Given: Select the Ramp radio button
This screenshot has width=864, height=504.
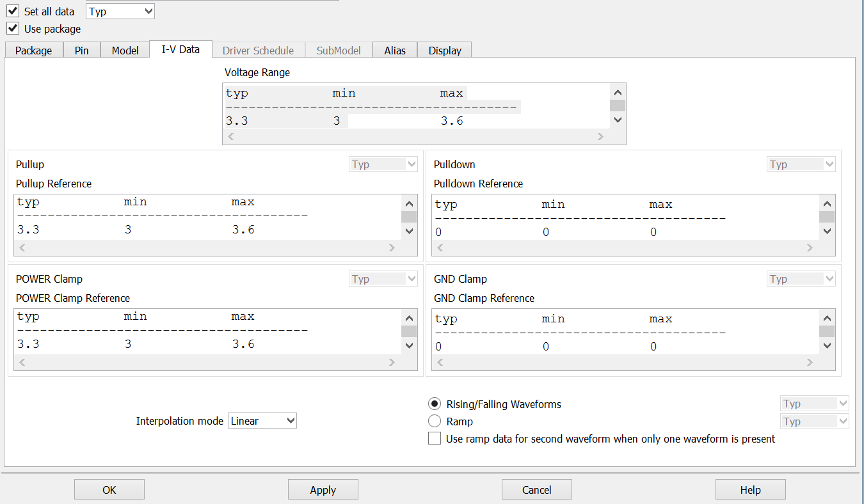Looking at the screenshot, I should tap(435, 421).
